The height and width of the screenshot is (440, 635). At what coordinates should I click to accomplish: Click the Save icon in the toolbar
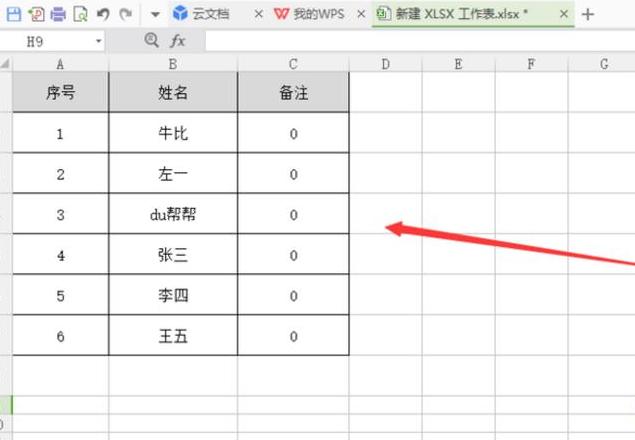[x=14, y=15]
